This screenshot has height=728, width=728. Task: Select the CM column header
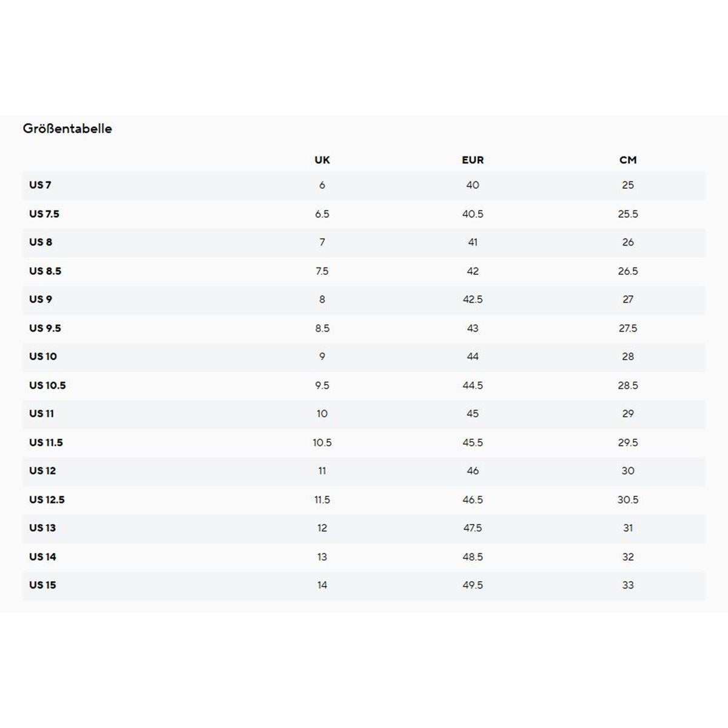(x=628, y=160)
